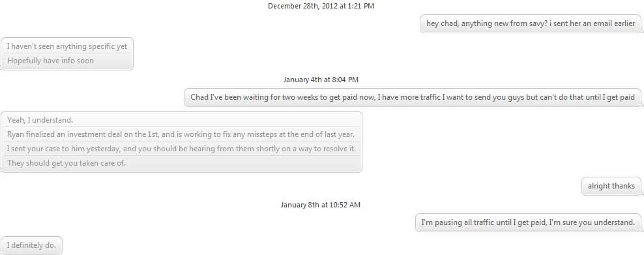This screenshot has width=644, height=255.
Task: Click the 'Yeah, I understand.' message line
Action: click(40, 120)
